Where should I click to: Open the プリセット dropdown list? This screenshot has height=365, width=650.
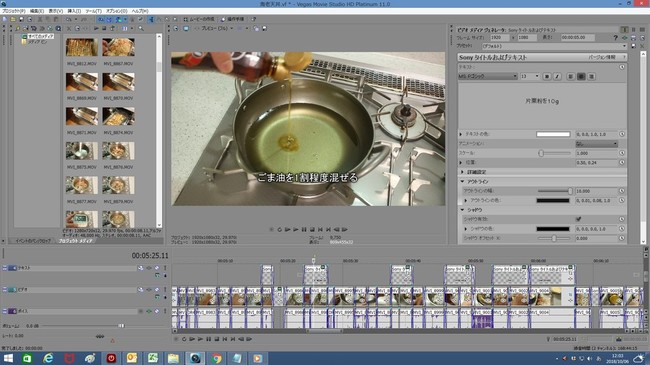click(x=554, y=46)
